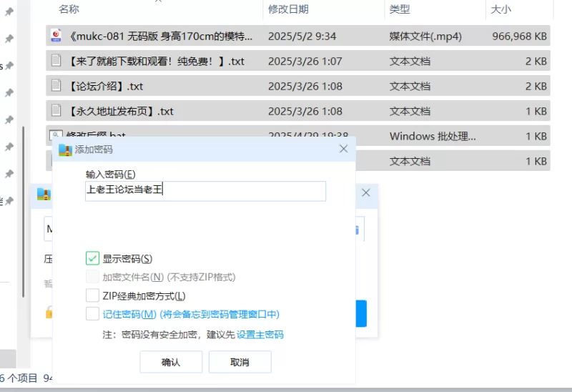This screenshot has width=572, height=392.
Task: Sort by 修改日期 column header
Action: 288,9
